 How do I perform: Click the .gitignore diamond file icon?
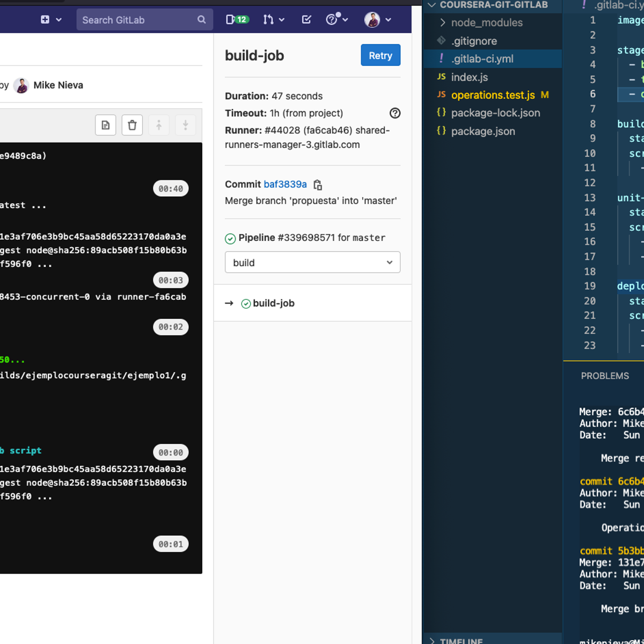[x=441, y=40]
